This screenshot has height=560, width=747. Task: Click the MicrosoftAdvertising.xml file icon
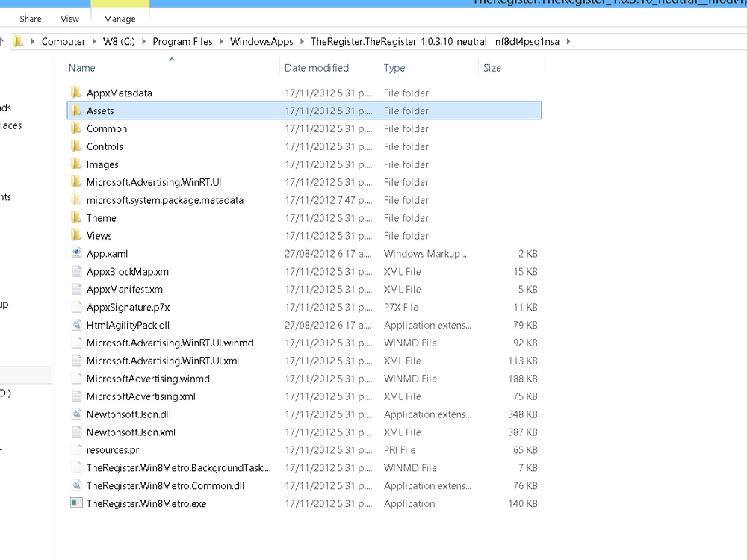[x=76, y=396]
